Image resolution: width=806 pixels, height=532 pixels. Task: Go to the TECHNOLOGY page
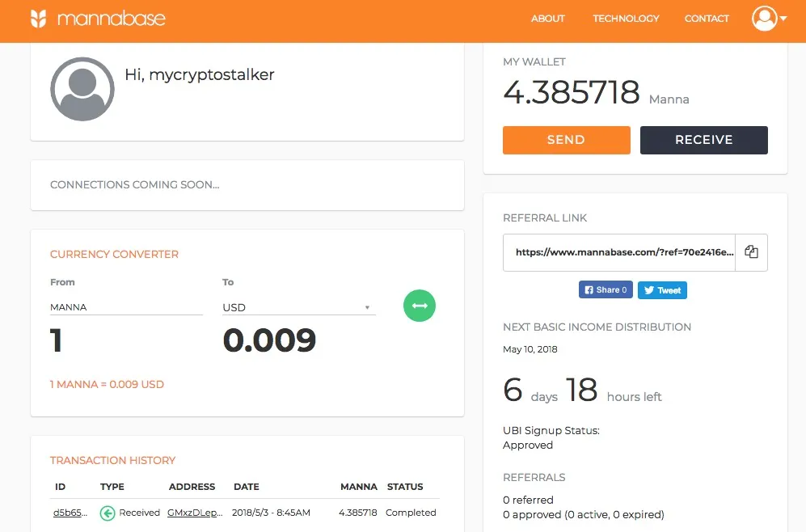pyautogui.click(x=626, y=19)
